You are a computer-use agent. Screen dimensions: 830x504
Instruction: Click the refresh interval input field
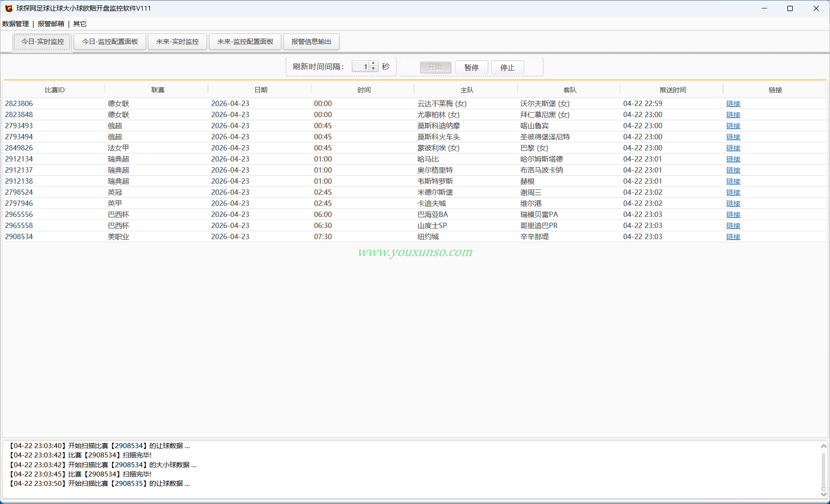361,67
